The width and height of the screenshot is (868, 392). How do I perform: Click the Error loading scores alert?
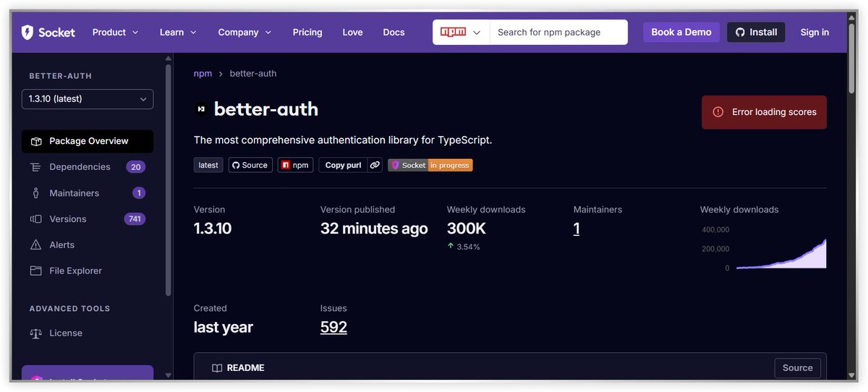coord(764,112)
